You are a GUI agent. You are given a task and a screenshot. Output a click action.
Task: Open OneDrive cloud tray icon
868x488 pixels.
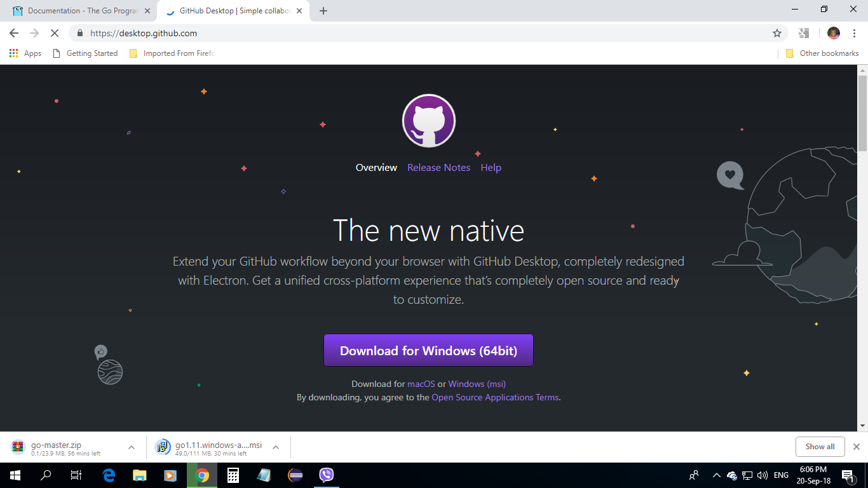(x=732, y=475)
